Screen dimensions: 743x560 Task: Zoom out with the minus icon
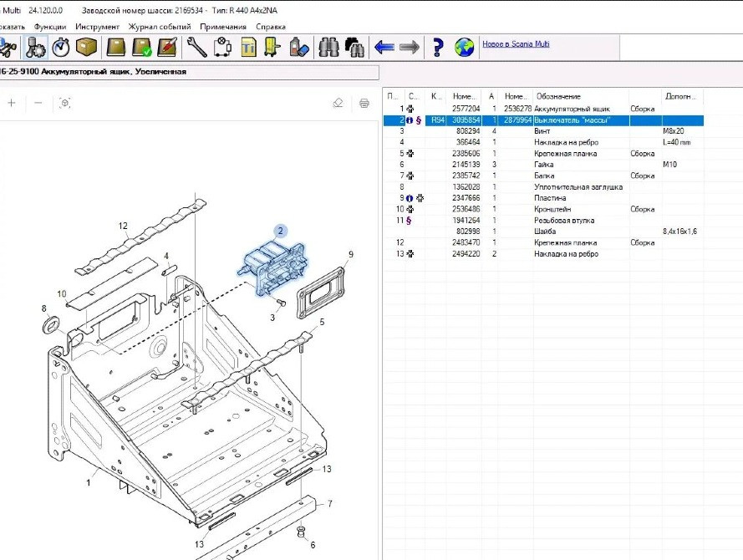[38, 103]
